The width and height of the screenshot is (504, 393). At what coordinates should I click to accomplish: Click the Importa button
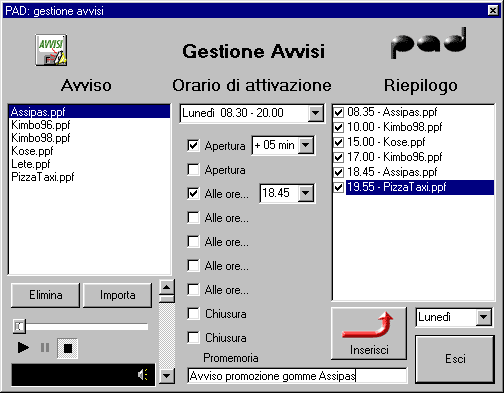click(117, 295)
